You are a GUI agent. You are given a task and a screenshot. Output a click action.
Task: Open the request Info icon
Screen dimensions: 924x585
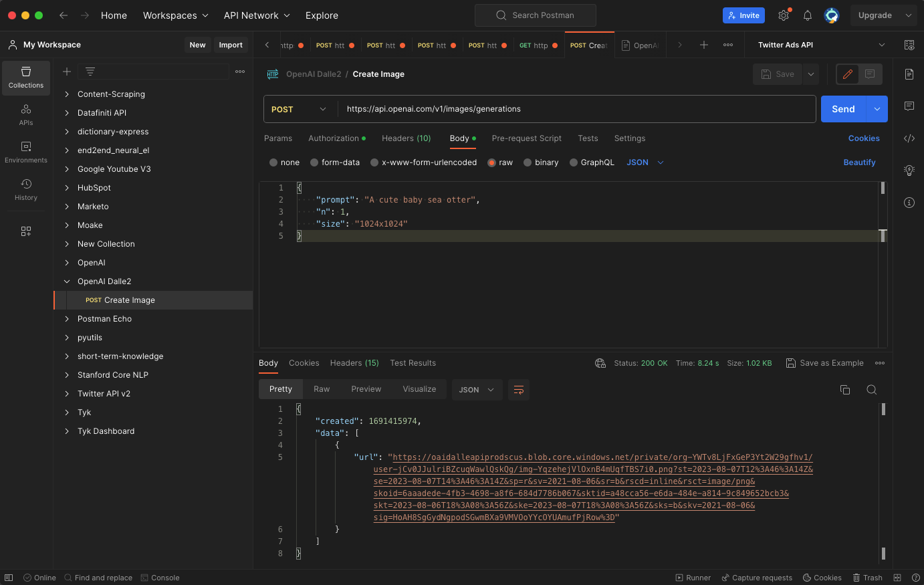click(909, 203)
